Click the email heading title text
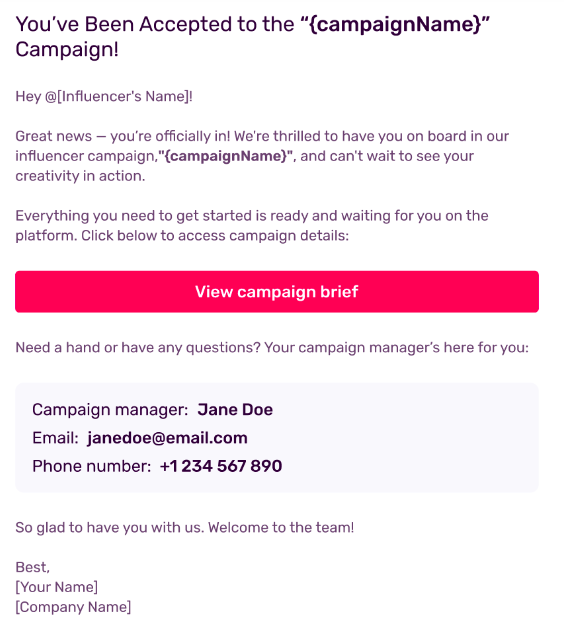 (x=253, y=37)
